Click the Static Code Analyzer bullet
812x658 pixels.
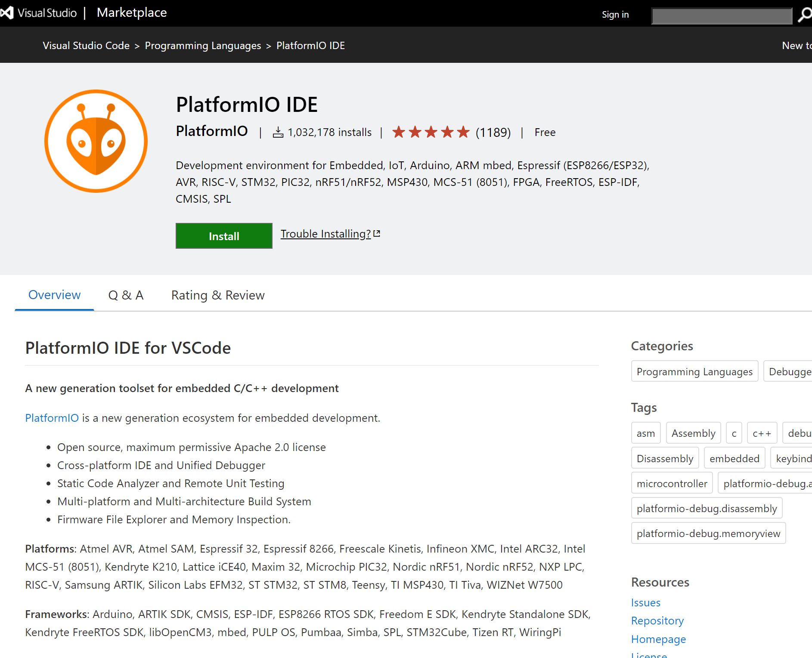coord(170,483)
